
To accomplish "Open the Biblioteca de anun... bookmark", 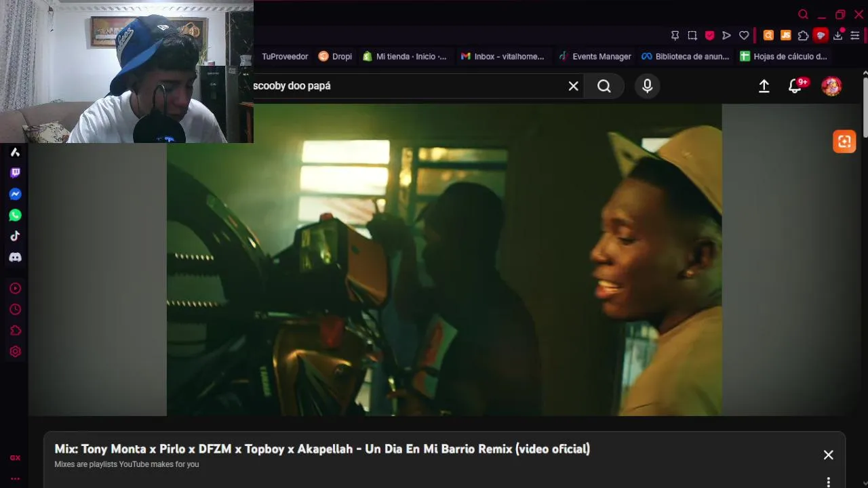I will click(x=685, y=56).
